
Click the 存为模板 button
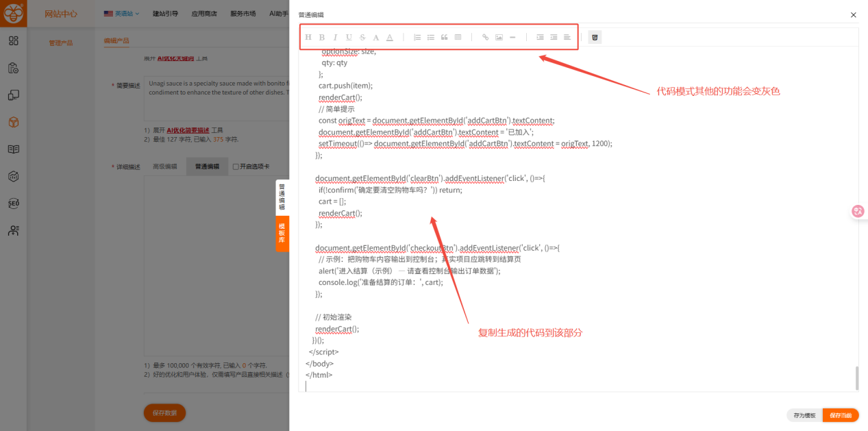click(804, 415)
